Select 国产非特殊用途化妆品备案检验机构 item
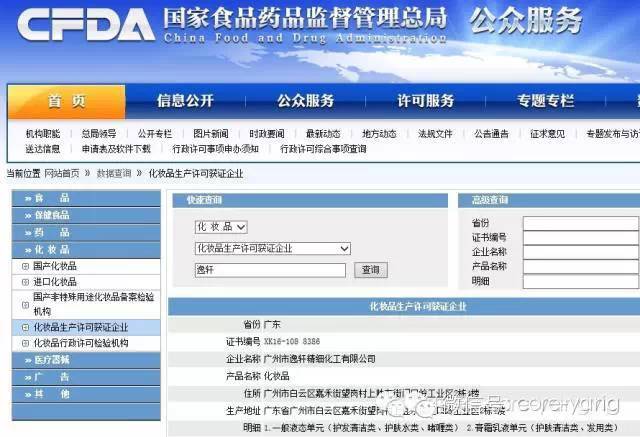640x437 pixels. click(x=93, y=304)
